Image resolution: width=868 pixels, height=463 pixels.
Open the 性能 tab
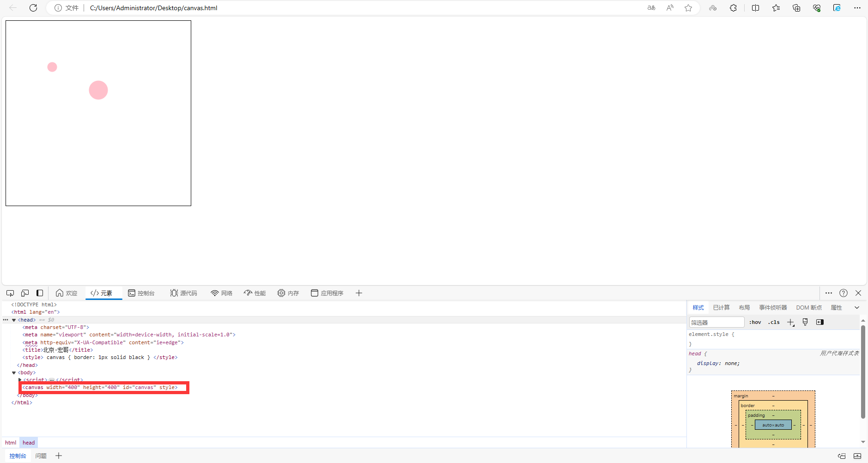[255, 293]
